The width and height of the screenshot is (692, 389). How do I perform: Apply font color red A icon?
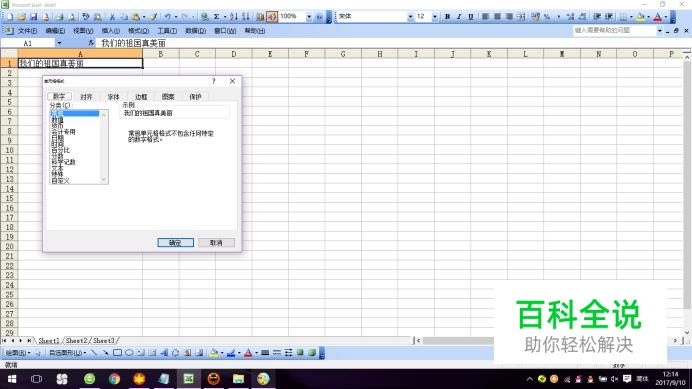pos(658,17)
